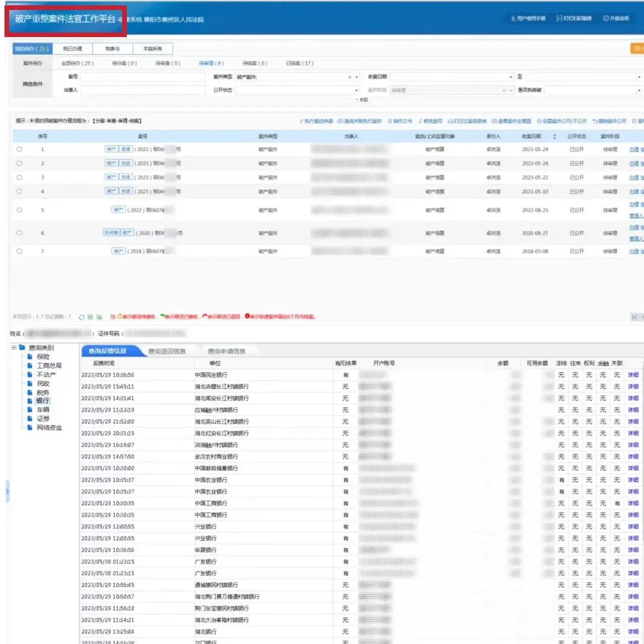Click the 不动产 document icon in the tree
Image resolution: width=644 pixels, height=644 pixels.
click(30, 375)
